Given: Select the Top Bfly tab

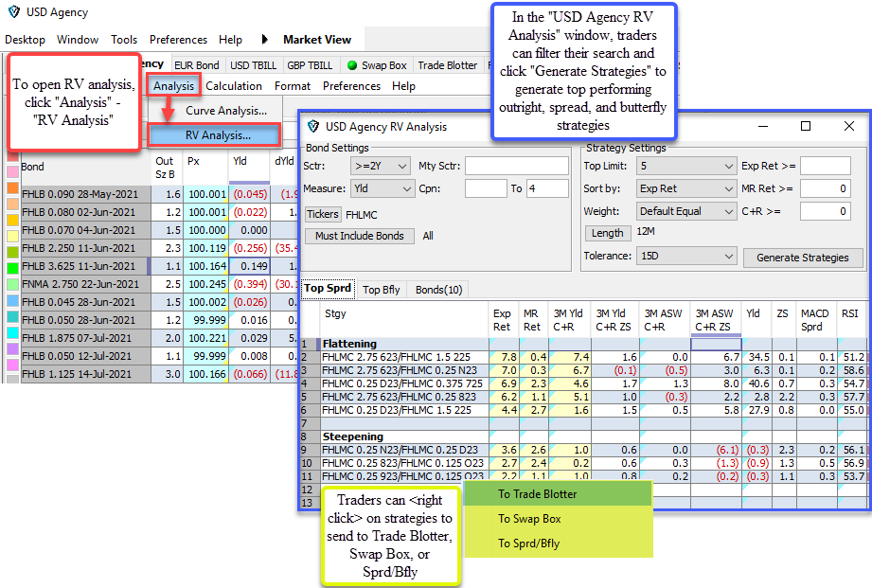Looking at the screenshot, I should tap(381, 290).
